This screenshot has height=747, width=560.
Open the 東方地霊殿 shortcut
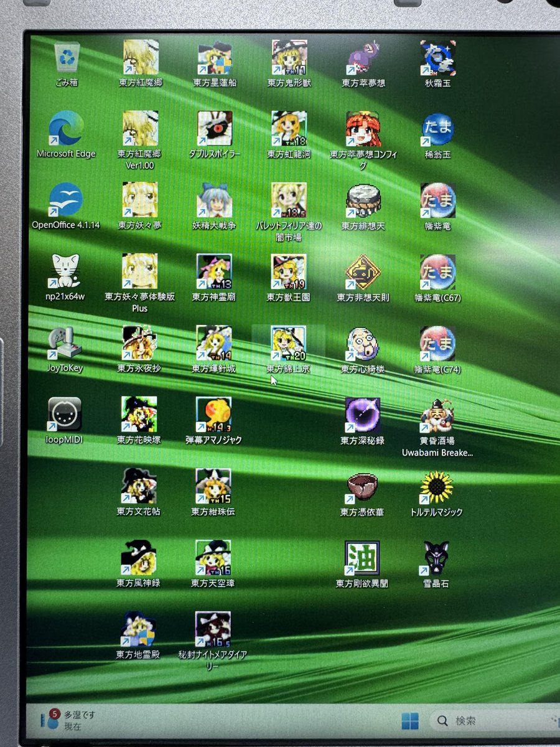tap(138, 629)
